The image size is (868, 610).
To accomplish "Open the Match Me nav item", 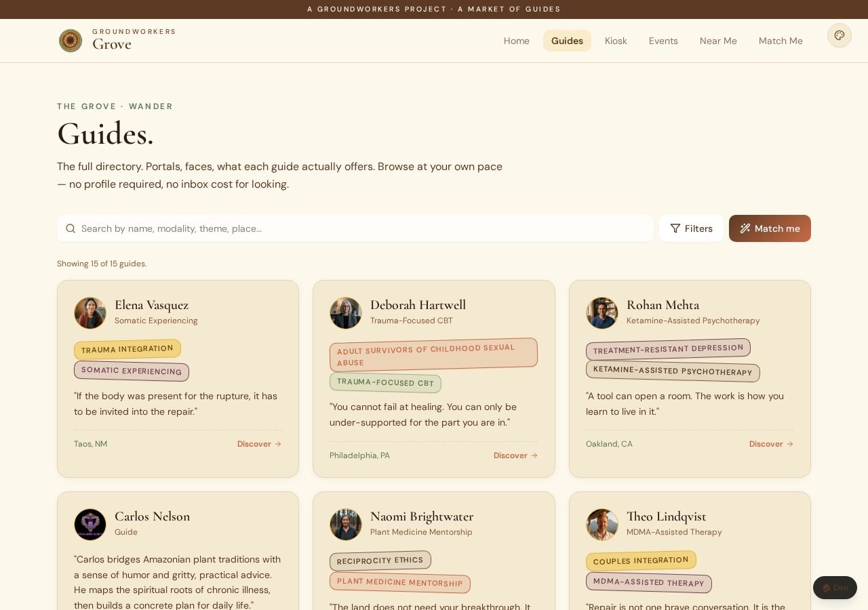I will [x=781, y=41].
